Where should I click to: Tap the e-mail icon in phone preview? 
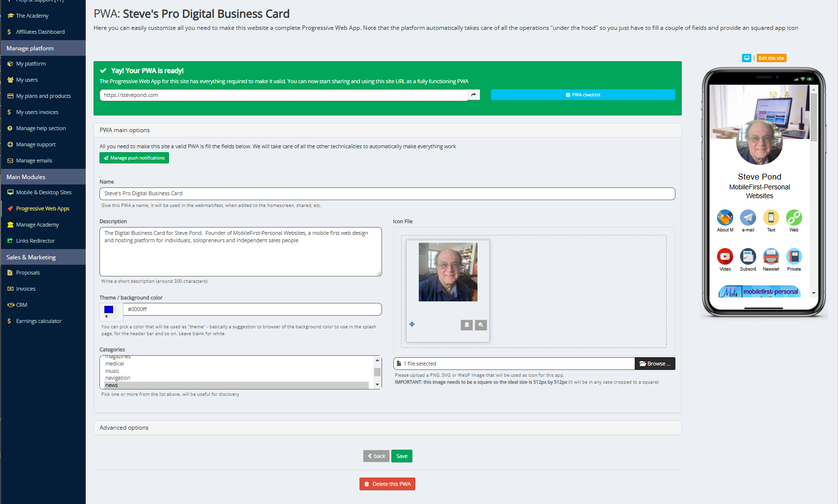[x=748, y=217]
